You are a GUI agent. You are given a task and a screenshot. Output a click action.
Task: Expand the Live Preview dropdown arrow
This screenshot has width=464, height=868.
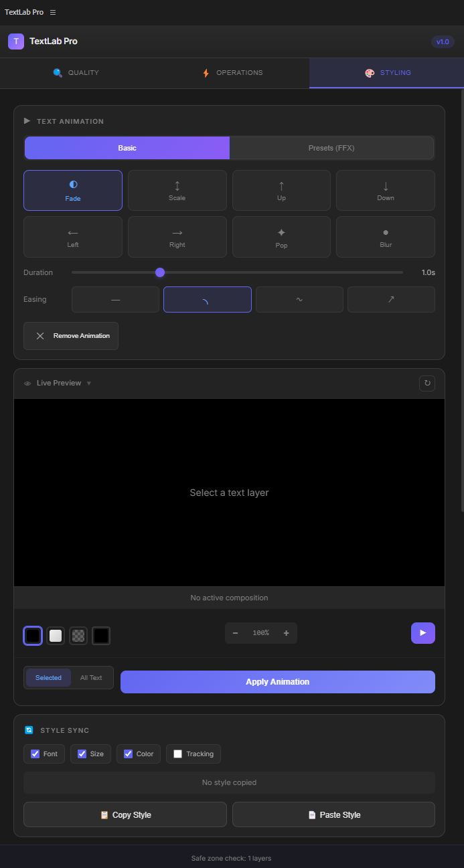89,383
